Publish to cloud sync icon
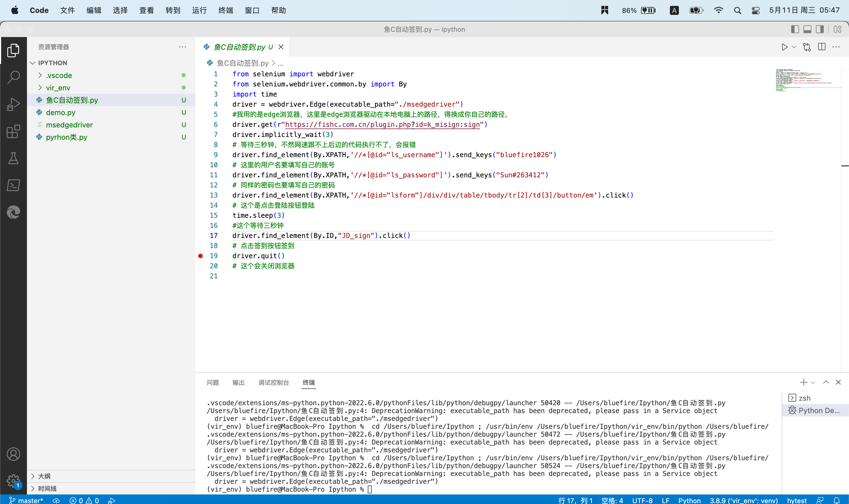 56,500
